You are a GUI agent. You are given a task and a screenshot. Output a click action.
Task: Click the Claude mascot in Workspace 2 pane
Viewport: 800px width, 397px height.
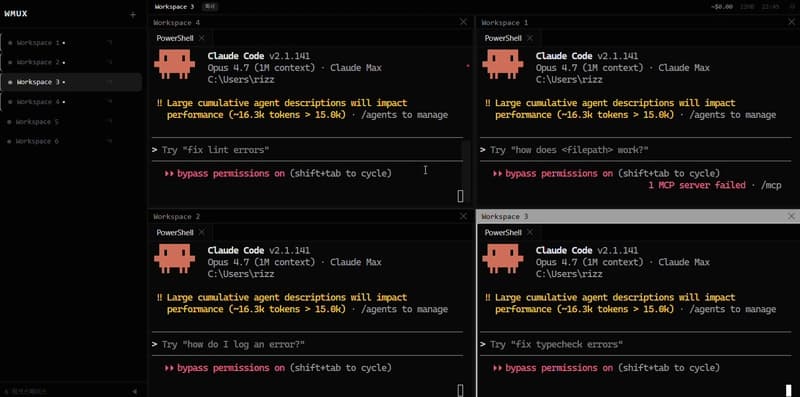[x=174, y=258]
